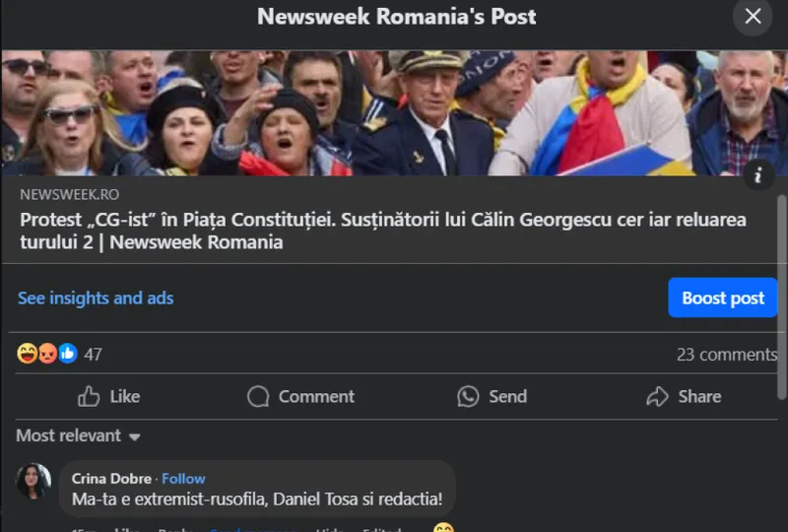Open the Newsweek article headline link
The width and height of the screenshot is (788, 532).
(382, 231)
